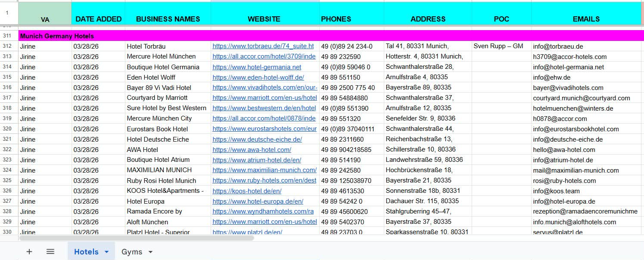Select the EMAILS header cell
The height and width of the screenshot is (260, 644).
click(586, 13)
